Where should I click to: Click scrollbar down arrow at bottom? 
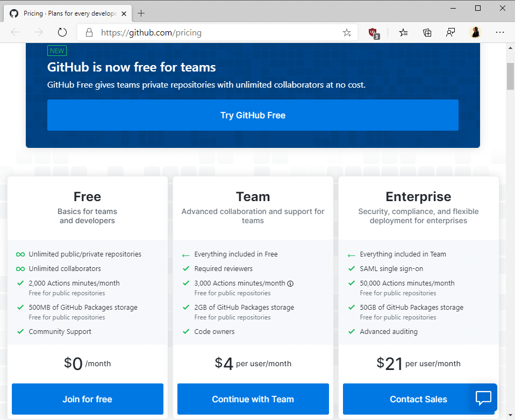click(x=510, y=415)
